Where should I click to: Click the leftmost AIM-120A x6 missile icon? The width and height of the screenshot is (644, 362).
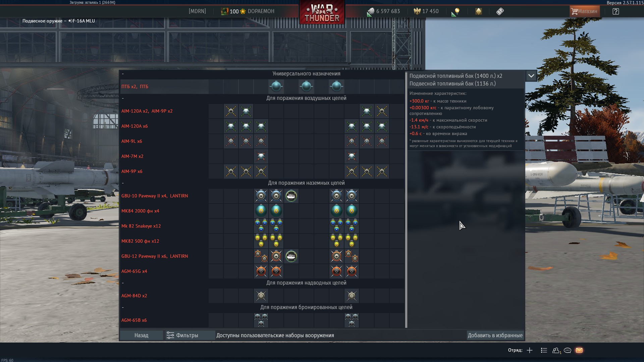[231, 126]
